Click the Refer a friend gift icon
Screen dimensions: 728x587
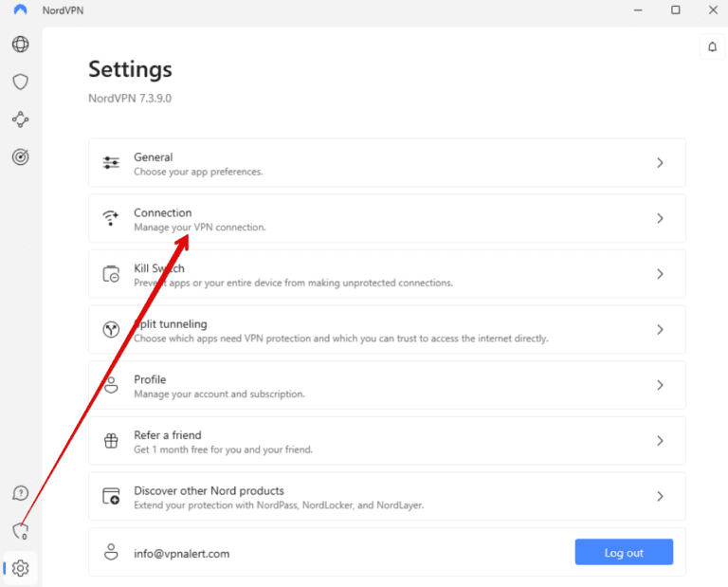tap(111, 441)
